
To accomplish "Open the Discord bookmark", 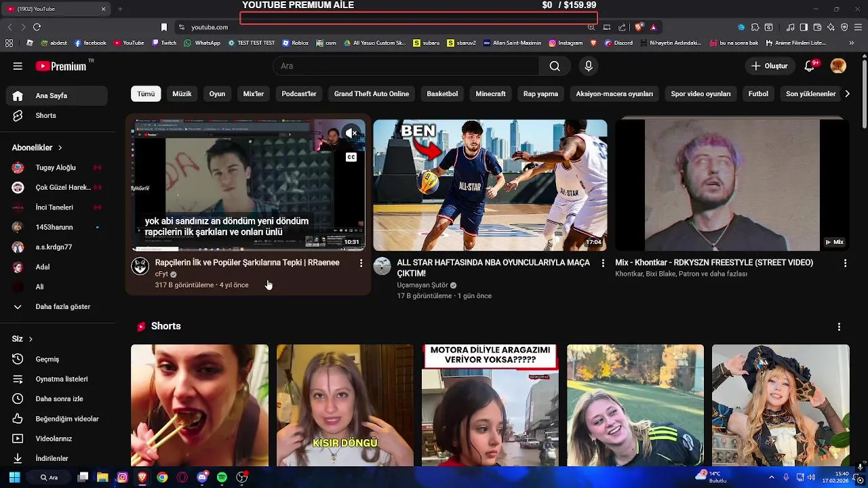I will 618,43.
